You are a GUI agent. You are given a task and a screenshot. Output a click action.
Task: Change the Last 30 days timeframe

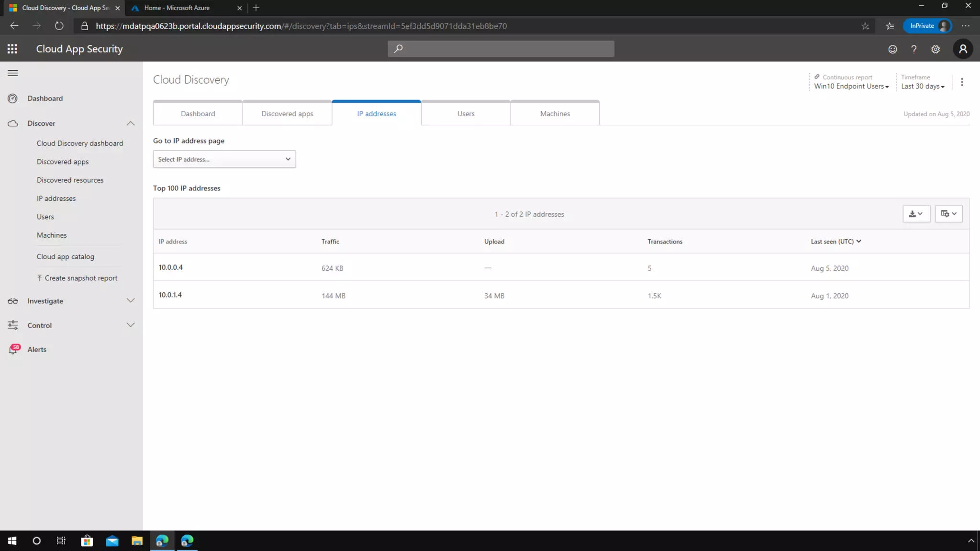pyautogui.click(x=923, y=87)
